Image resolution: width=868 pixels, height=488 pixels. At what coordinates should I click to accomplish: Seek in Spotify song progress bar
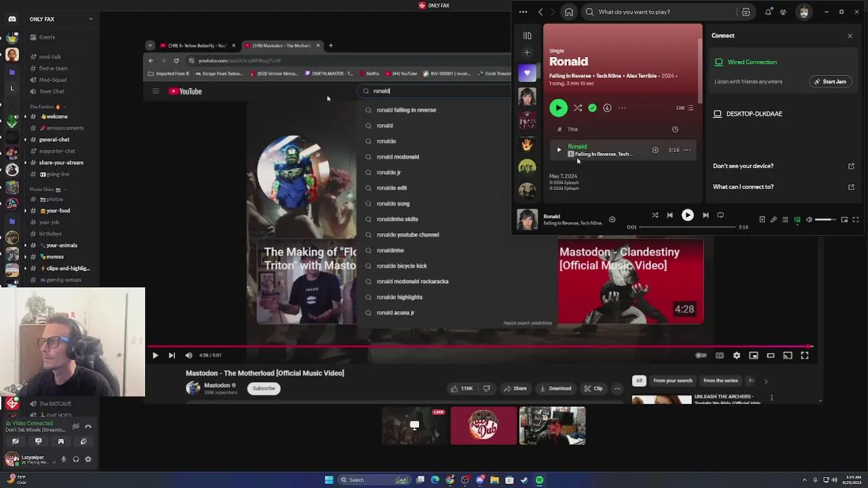click(688, 227)
